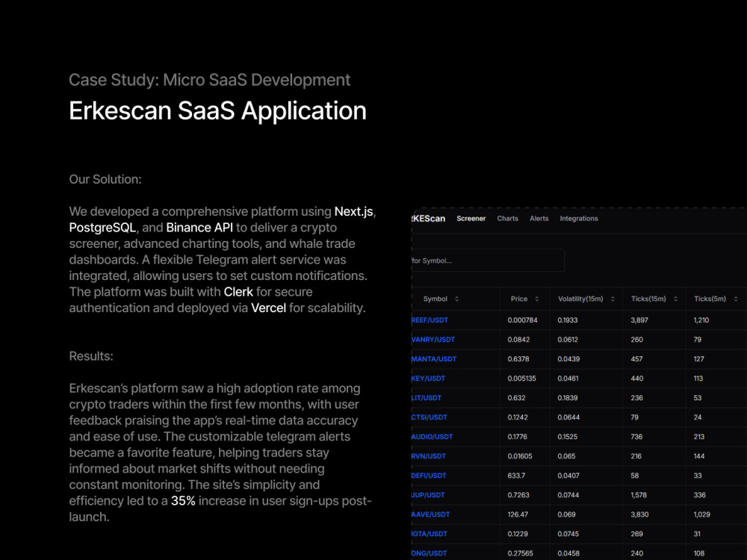Click the Our Solution: heading
Screen dimensions: 747x560
click(x=105, y=179)
